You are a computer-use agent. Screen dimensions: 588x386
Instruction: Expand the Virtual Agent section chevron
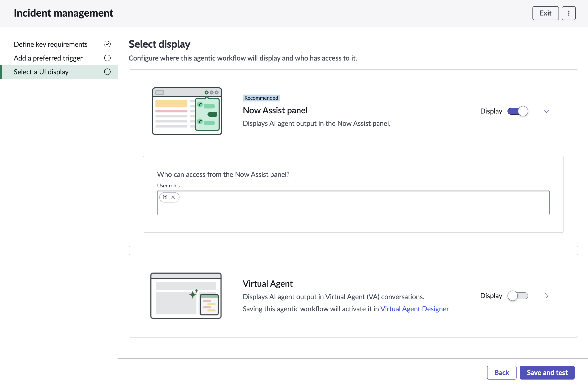point(546,296)
